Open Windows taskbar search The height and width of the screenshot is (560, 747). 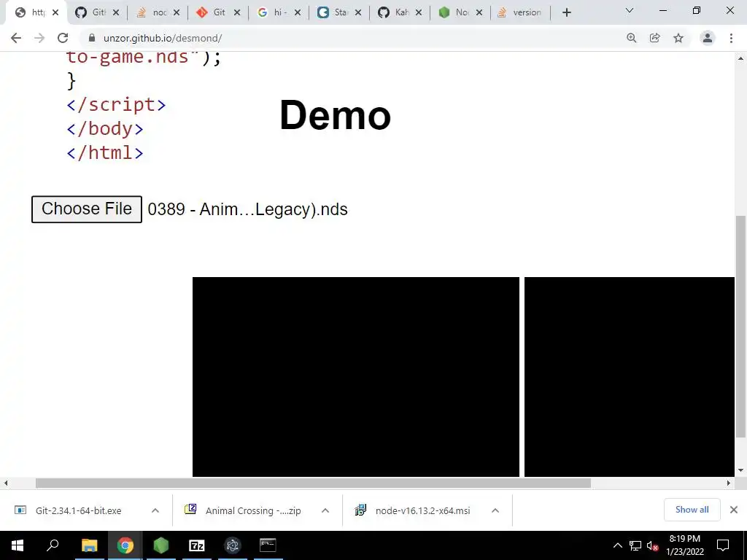53,545
